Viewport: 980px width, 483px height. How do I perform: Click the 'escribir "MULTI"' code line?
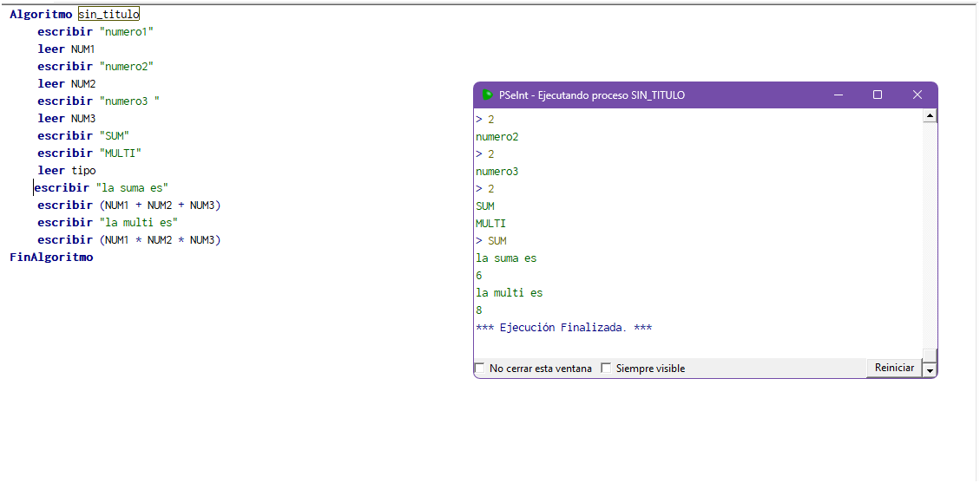coord(89,153)
